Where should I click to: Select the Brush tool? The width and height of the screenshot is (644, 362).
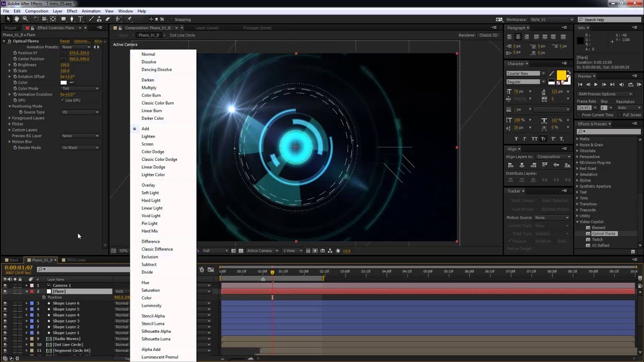tap(91, 19)
